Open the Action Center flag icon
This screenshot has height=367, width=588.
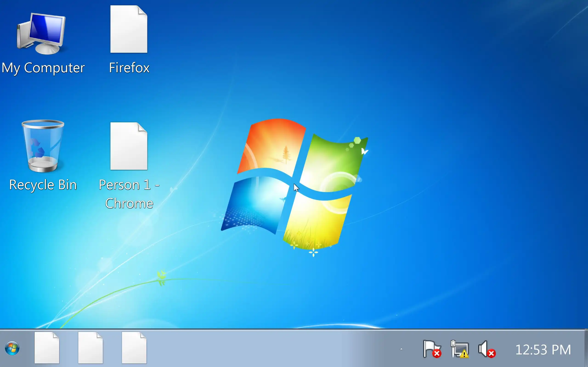click(432, 349)
